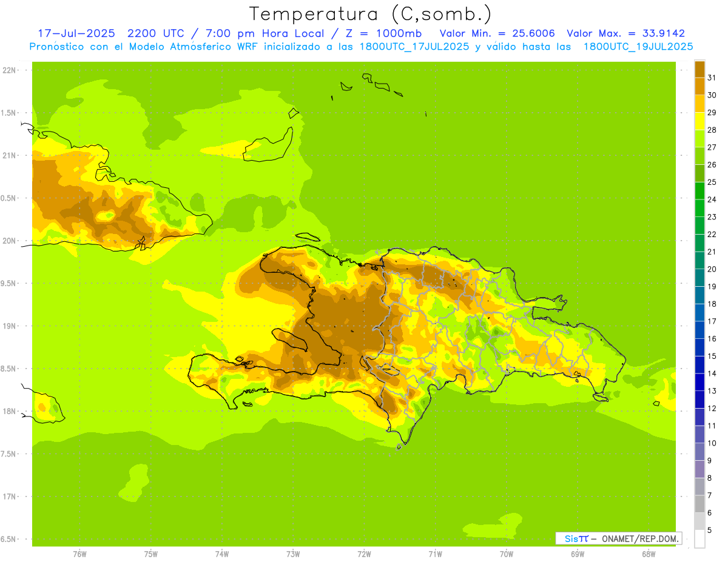Click the 'Temperatura (C,somb.)' chart title

point(370,14)
